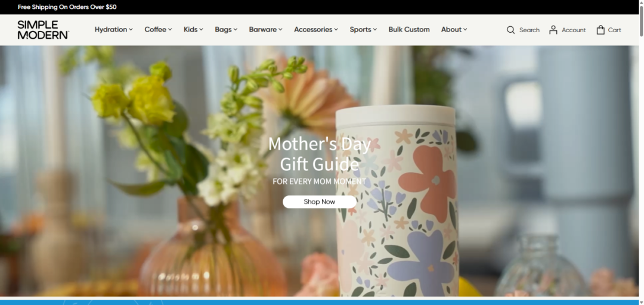Open the Account person icon
This screenshot has width=644, height=305.
point(553,30)
